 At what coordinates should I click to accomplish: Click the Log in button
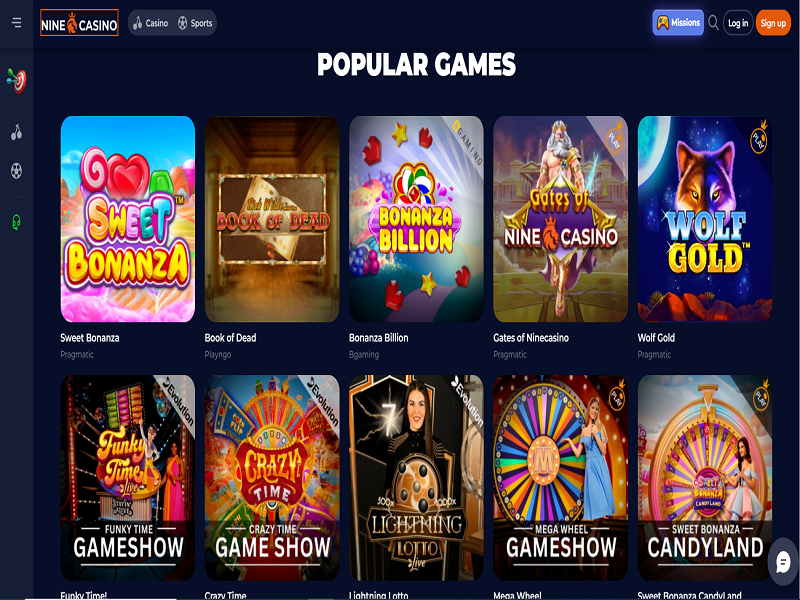738,23
